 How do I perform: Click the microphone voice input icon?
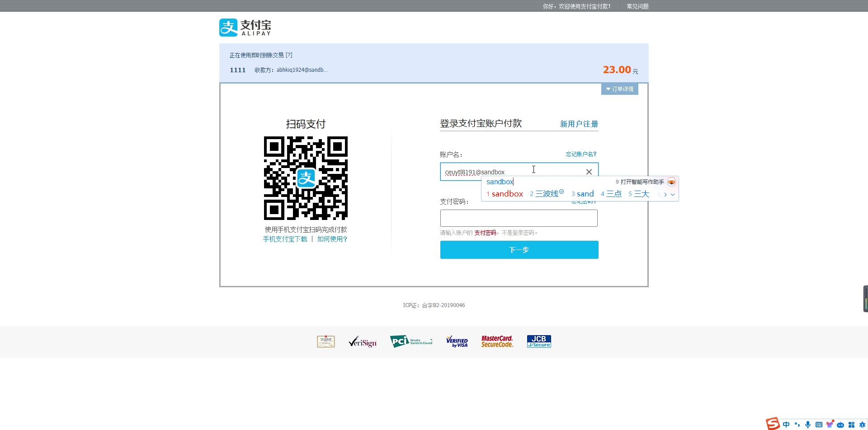coord(808,425)
